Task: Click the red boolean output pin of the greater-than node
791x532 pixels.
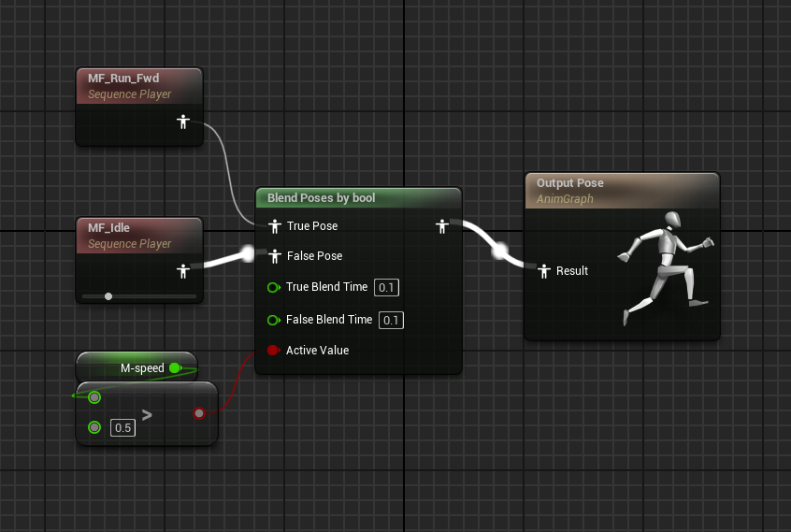Action: [199, 413]
